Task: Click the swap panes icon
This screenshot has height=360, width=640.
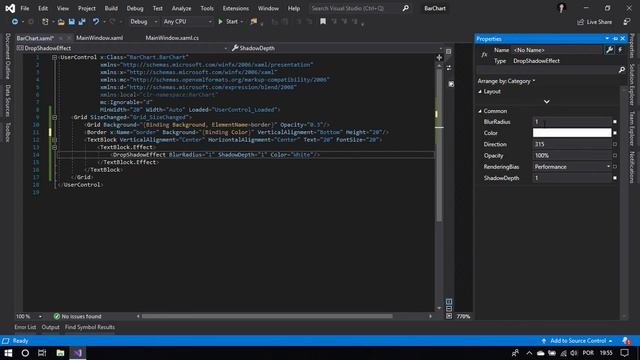Action: (x=449, y=68)
